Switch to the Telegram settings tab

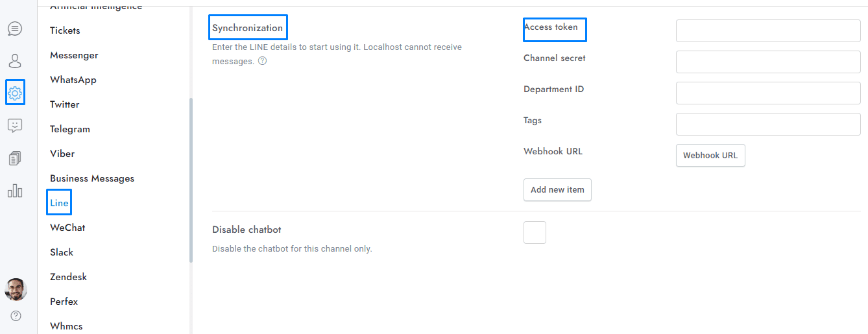(70, 129)
